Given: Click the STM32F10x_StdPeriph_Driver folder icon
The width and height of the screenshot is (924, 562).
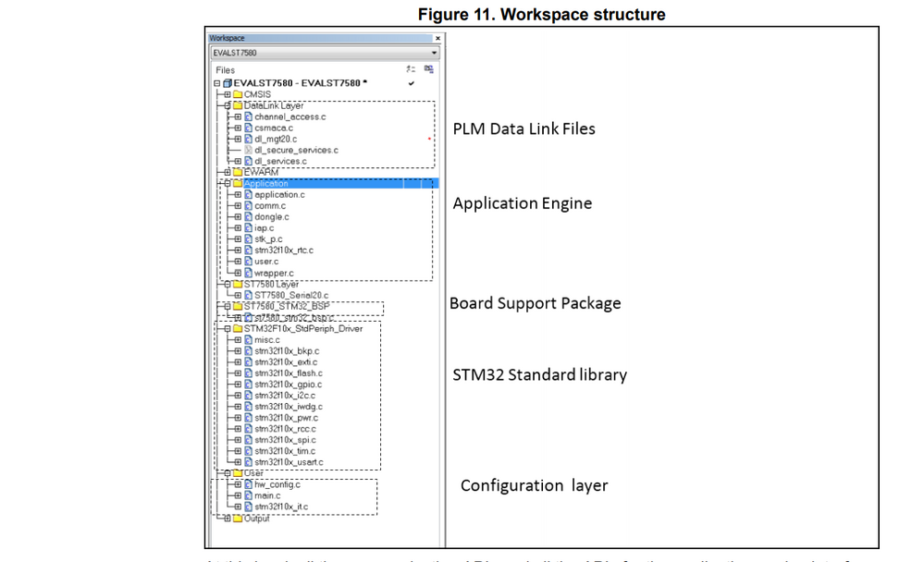Looking at the screenshot, I should [238, 329].
